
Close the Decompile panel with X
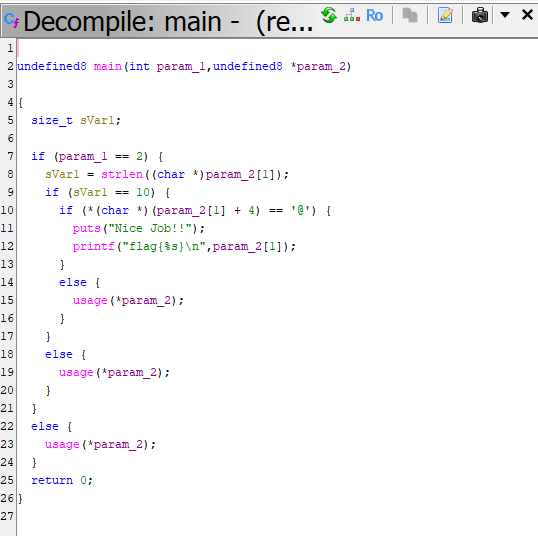click(x=527, y=15)
